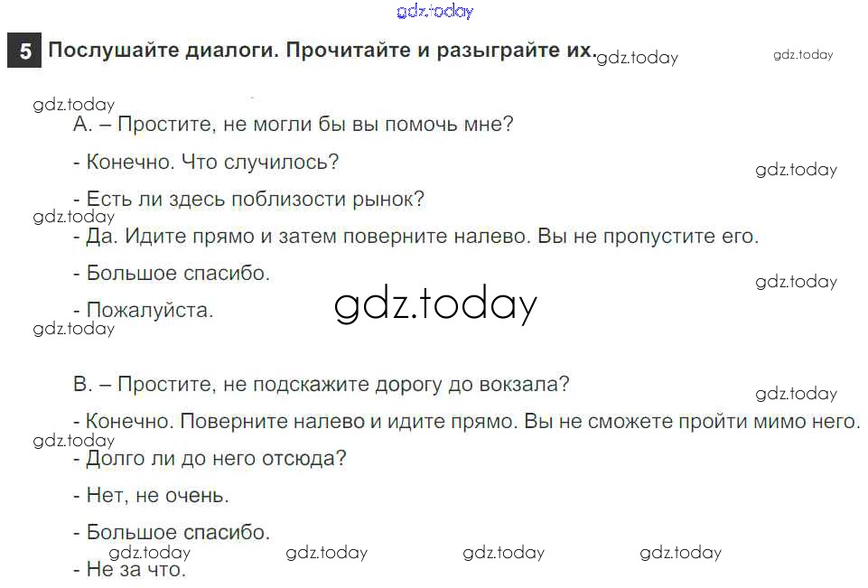
Task: Select "Есть ли здесь поблизости рынок?"
Action: (249, 200)
